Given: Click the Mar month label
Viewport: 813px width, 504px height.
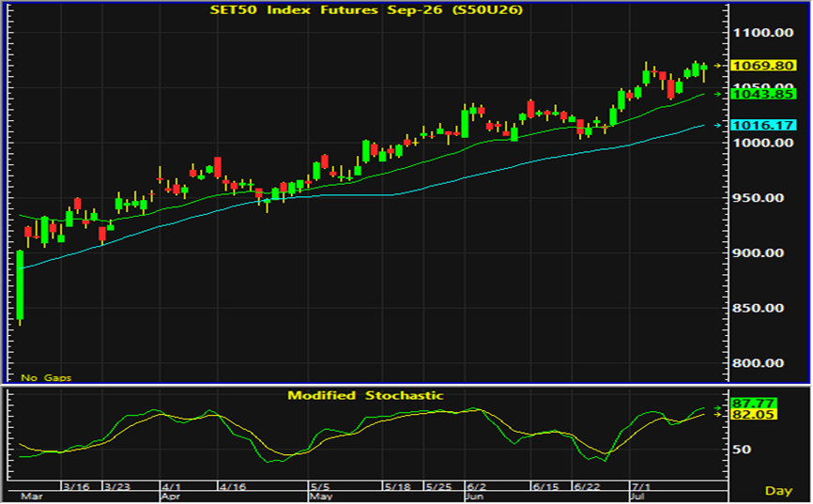Looking at the screenshot, I should pos(32,496).
